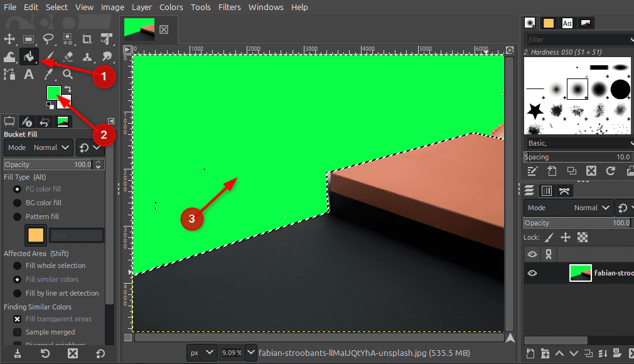
Task: Select the Bucket Fill tool
Action: [x=29, y=56]
